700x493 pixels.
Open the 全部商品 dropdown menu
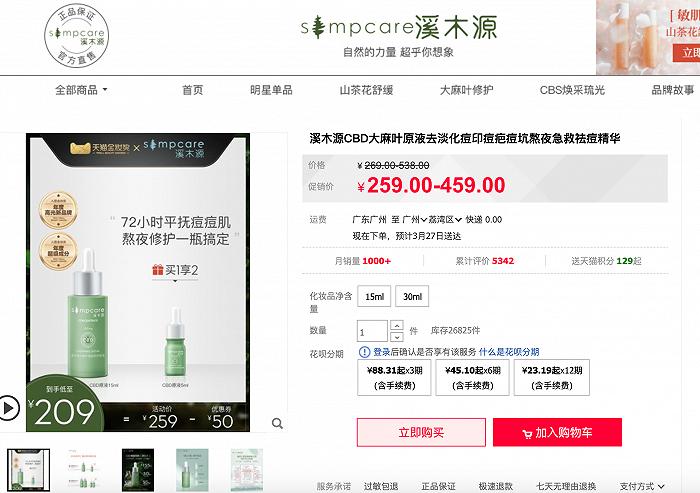[81, 90]
